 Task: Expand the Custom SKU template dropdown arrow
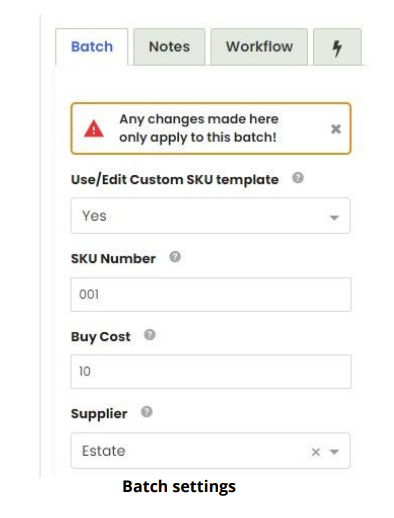point(334,218)
